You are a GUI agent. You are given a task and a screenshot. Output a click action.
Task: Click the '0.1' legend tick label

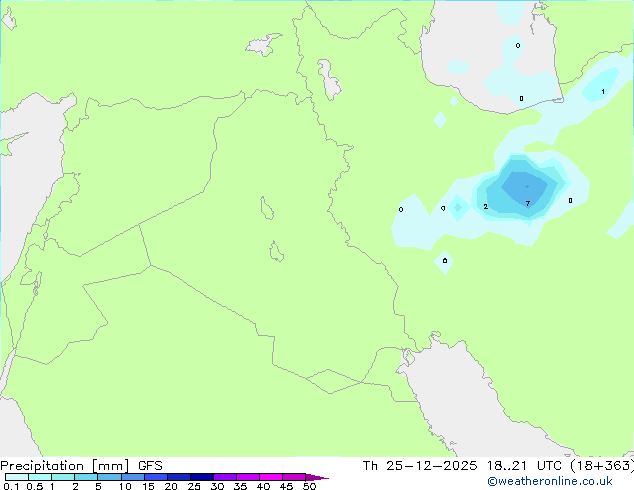click(x=11, y=486)
